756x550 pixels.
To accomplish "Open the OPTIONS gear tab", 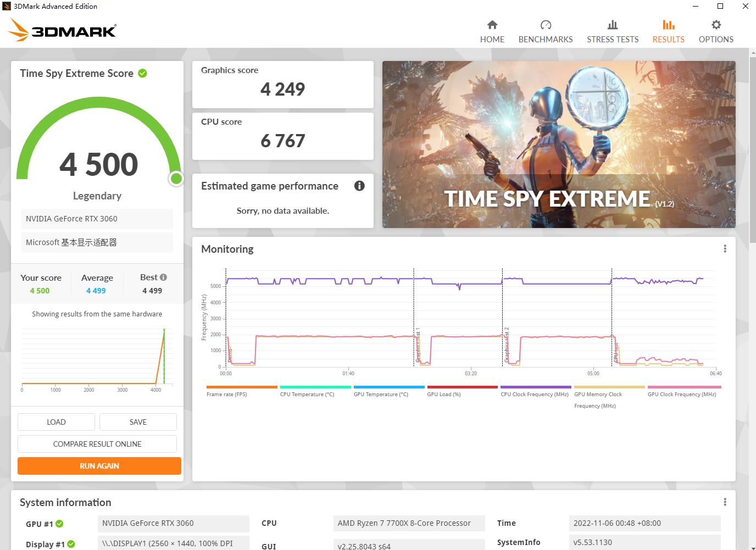I will (x=716, y=32).
